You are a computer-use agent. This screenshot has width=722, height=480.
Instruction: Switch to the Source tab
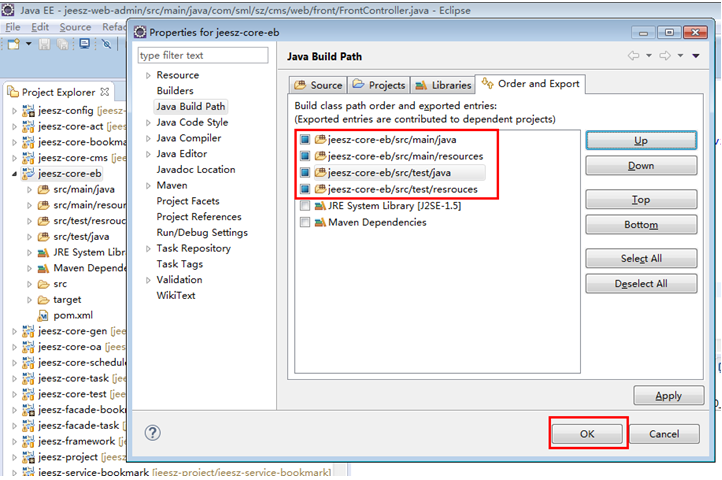[x=319, y=85]
